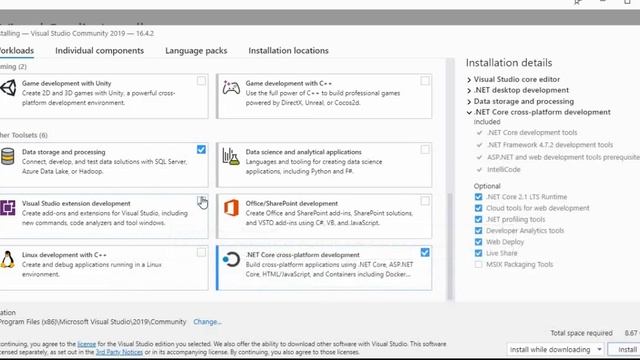Click the .NET Core circular icon
The height and width of the screenshot is (360, 640).
point(231,259)
